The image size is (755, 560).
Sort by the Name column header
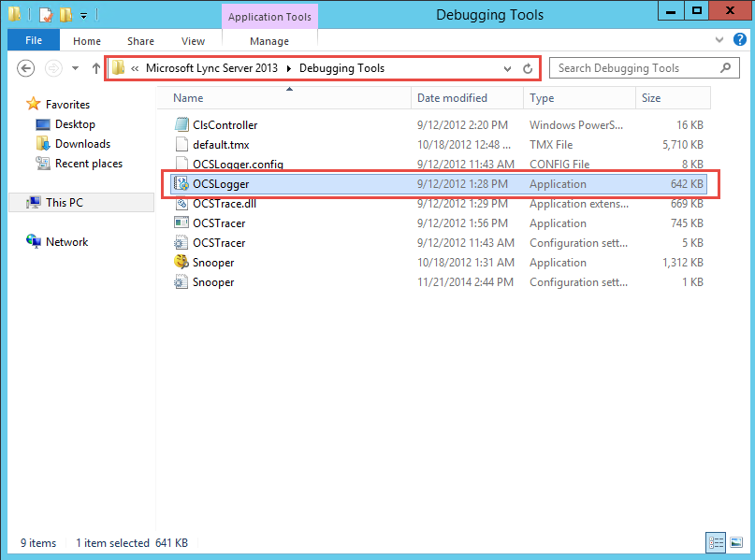pyautogui.click(x=284, y=98)
